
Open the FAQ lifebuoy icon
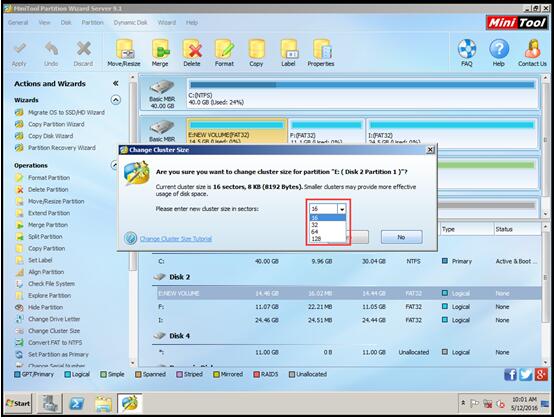(x=467, y=49)
